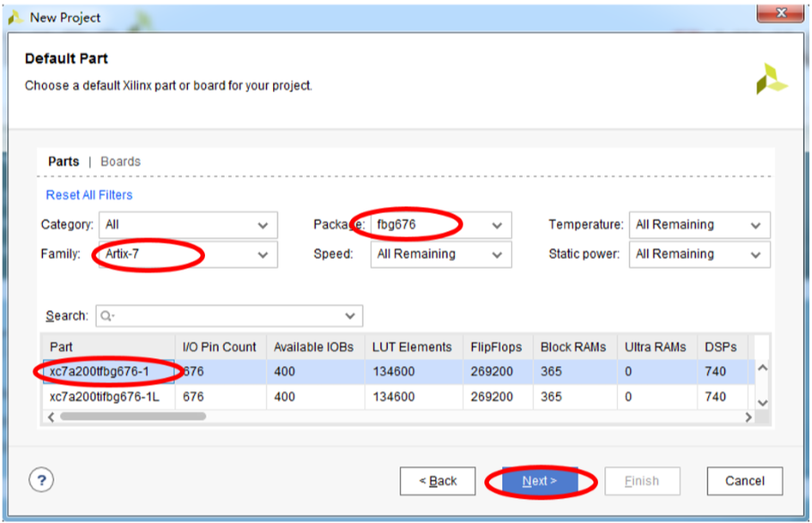Click in the Search input field
812x523 pixels.
point(228,316)
